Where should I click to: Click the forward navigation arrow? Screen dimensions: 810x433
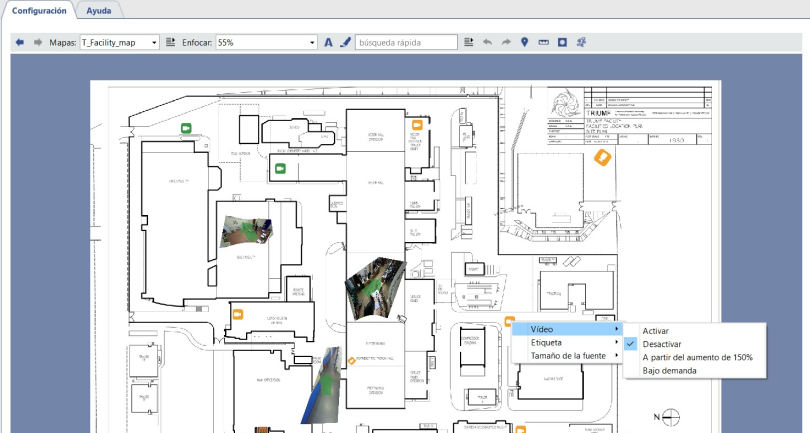38,43
